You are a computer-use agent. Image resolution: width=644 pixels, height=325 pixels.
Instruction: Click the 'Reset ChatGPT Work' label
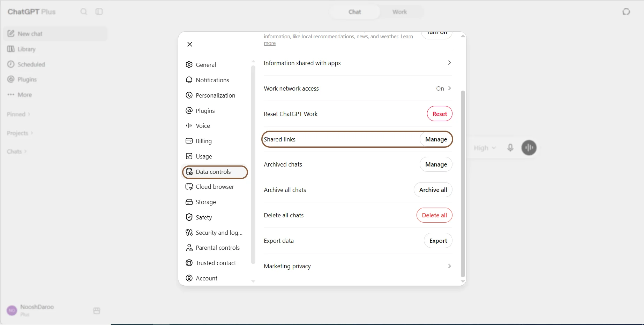pos(291,114)
